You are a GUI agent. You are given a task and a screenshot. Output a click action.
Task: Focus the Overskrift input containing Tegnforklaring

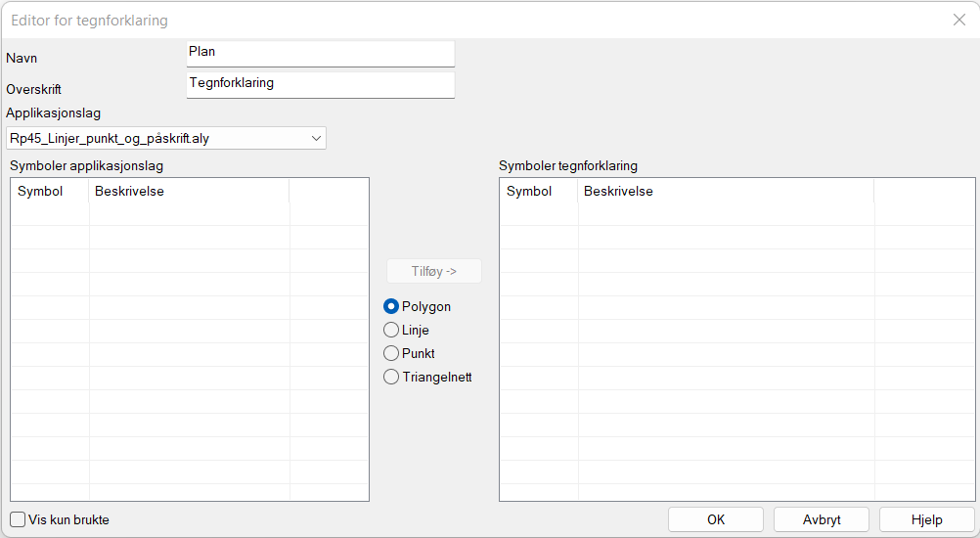click(x=320, y=84)
